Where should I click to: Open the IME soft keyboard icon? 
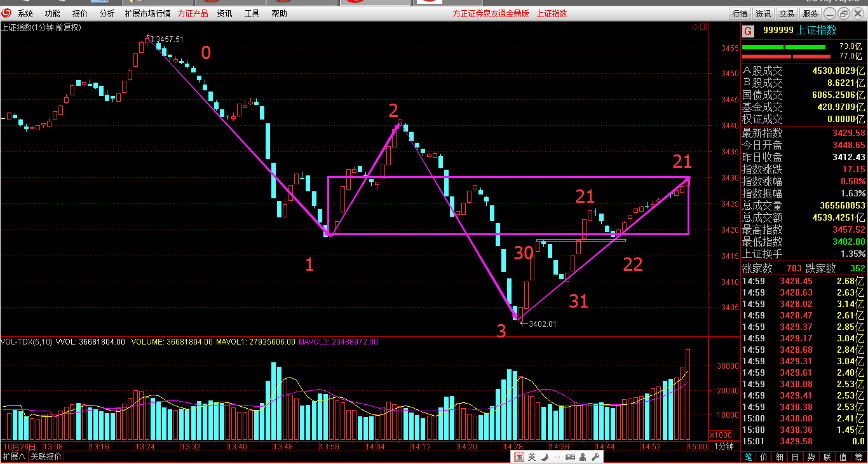pyautogui.click(x=570, y=457)
